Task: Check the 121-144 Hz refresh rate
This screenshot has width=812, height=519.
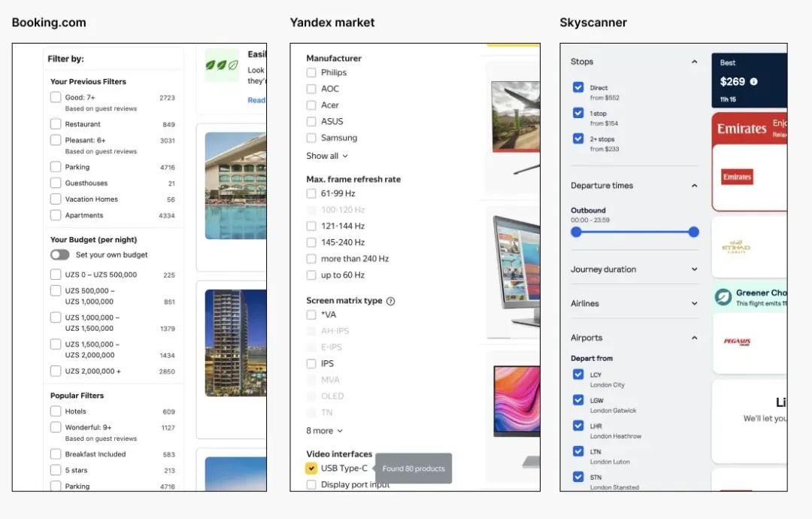Action: coord(311,226)
